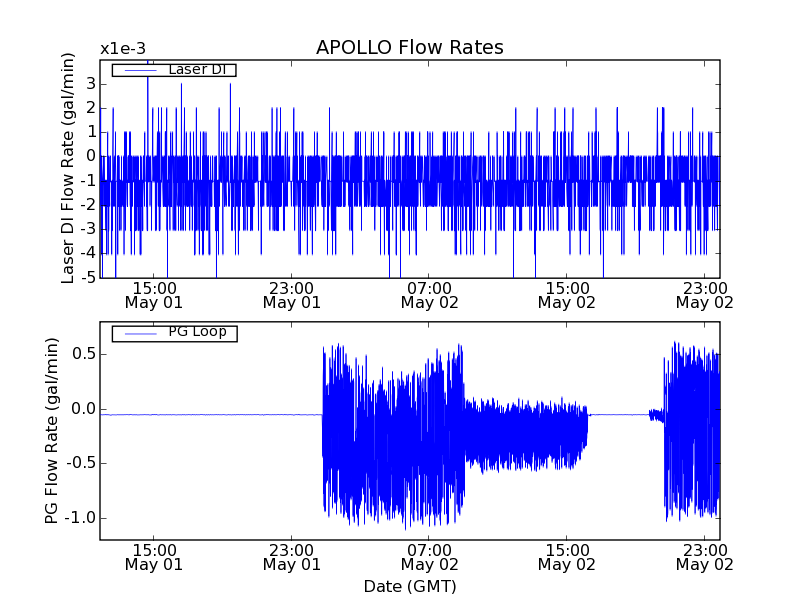Click the 07:00 May 02 tick in the bottom plot

(x=429, y=556)
